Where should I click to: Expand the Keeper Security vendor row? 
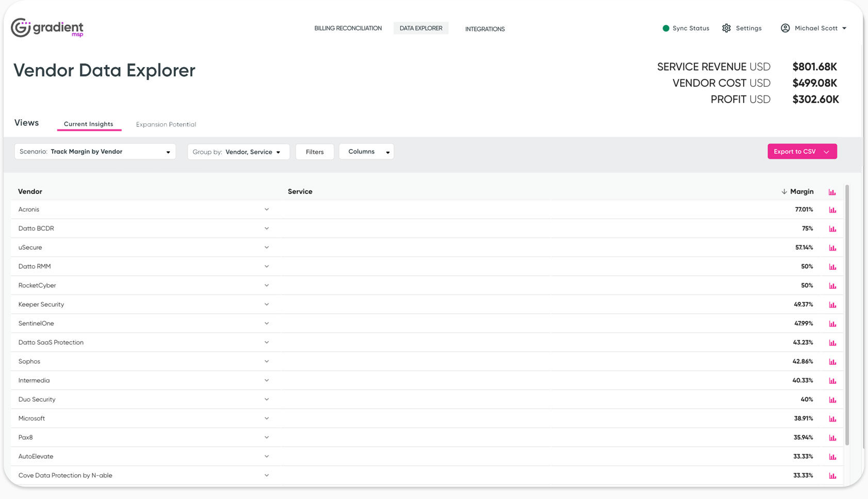click(267, 304)
